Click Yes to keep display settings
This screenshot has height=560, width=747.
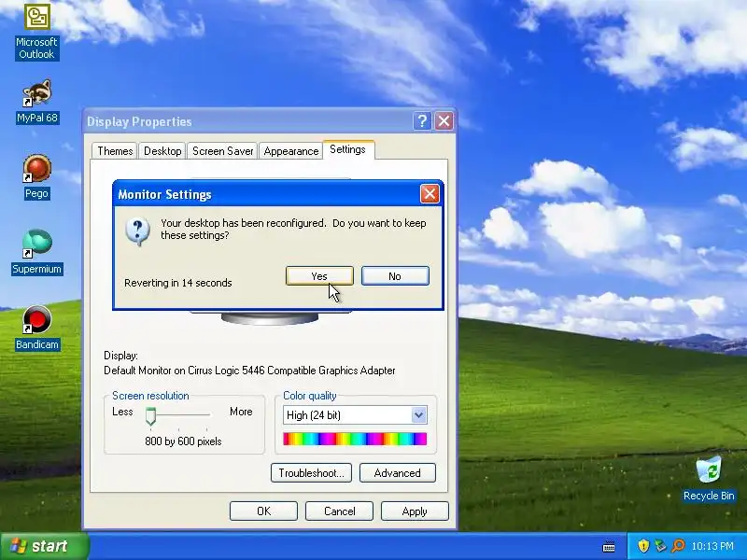pos(319,276)
